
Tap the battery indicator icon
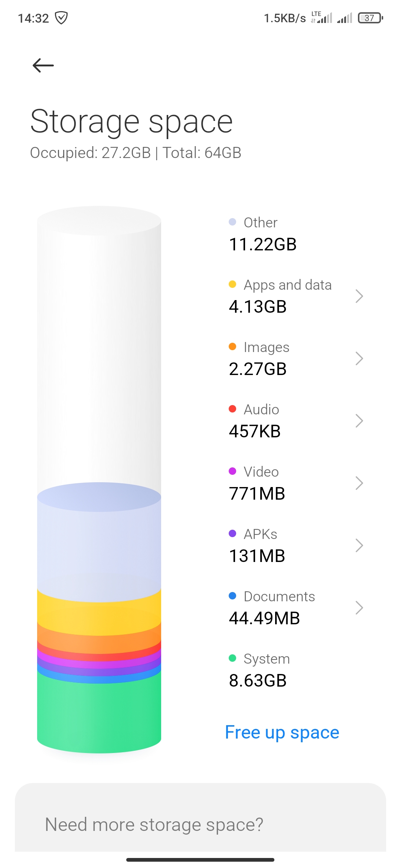click(370, 18)
